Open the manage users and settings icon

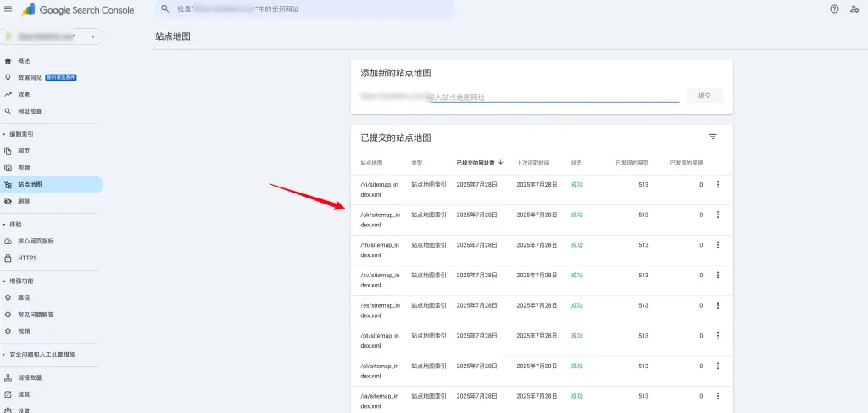point(854,8)
